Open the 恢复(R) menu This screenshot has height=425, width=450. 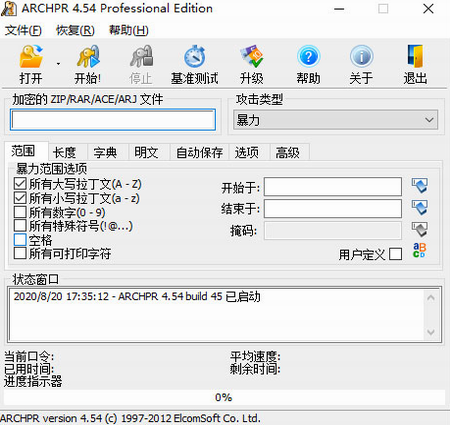(75, 31)
